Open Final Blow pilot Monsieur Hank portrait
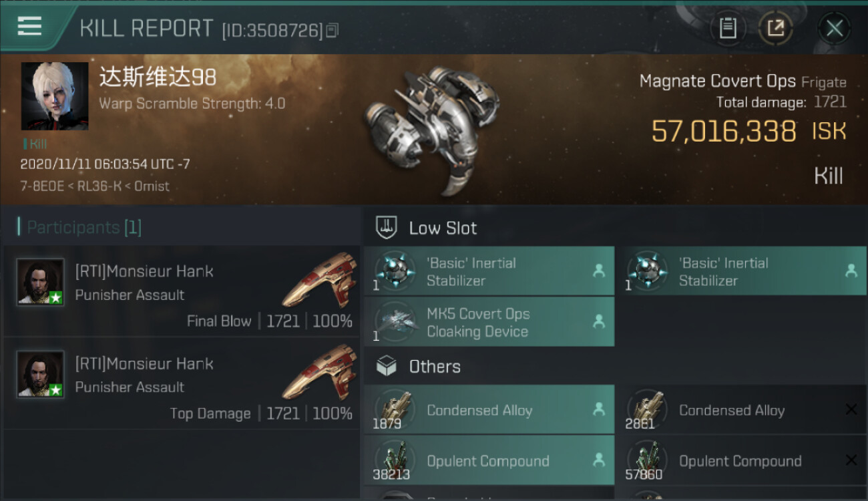This screenshot has height=501, width=868. 41,282
